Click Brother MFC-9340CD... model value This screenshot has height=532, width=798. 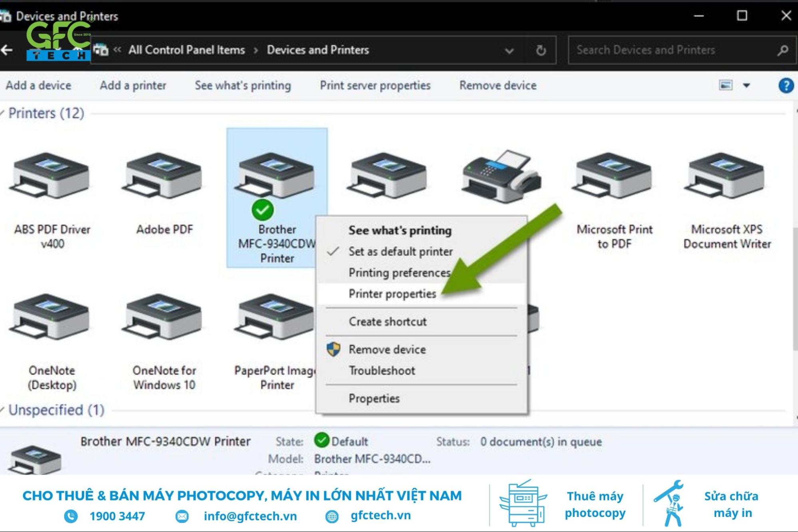pos(372,459)
